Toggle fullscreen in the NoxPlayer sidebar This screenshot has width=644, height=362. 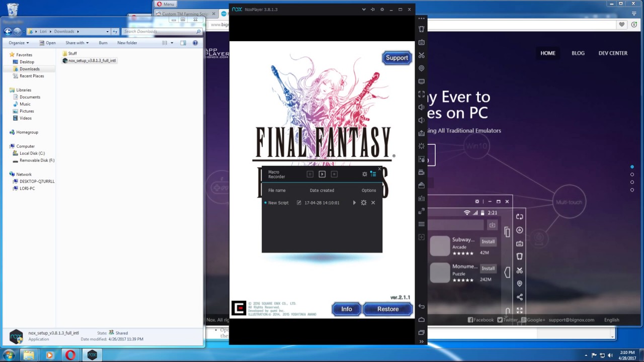pos(422,94)
